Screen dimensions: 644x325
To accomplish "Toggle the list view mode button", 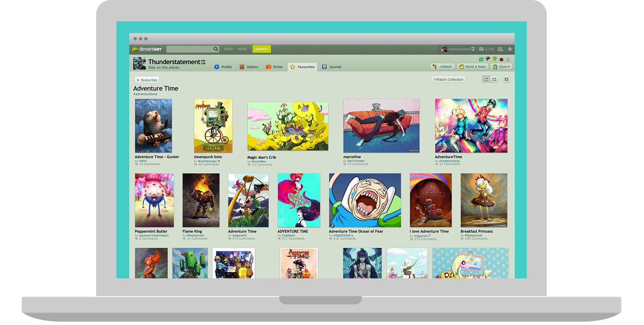I will click(x=486, y=79).
